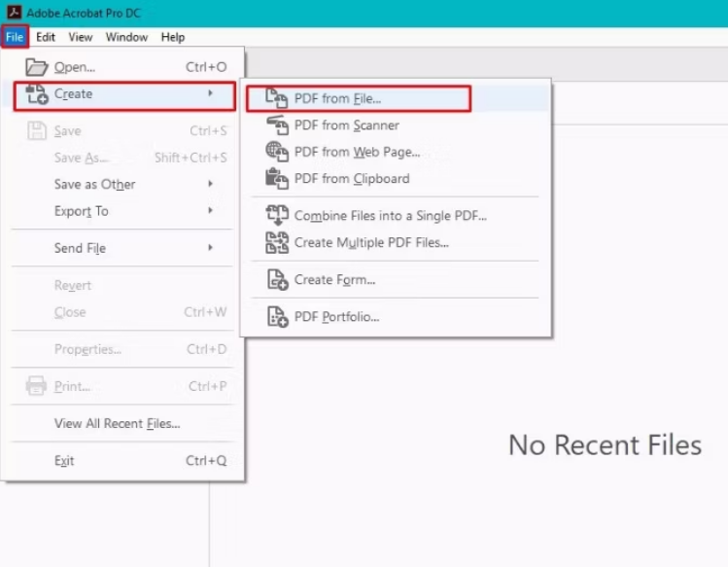Choose Print... menu entry

click(x=122, y=386)
